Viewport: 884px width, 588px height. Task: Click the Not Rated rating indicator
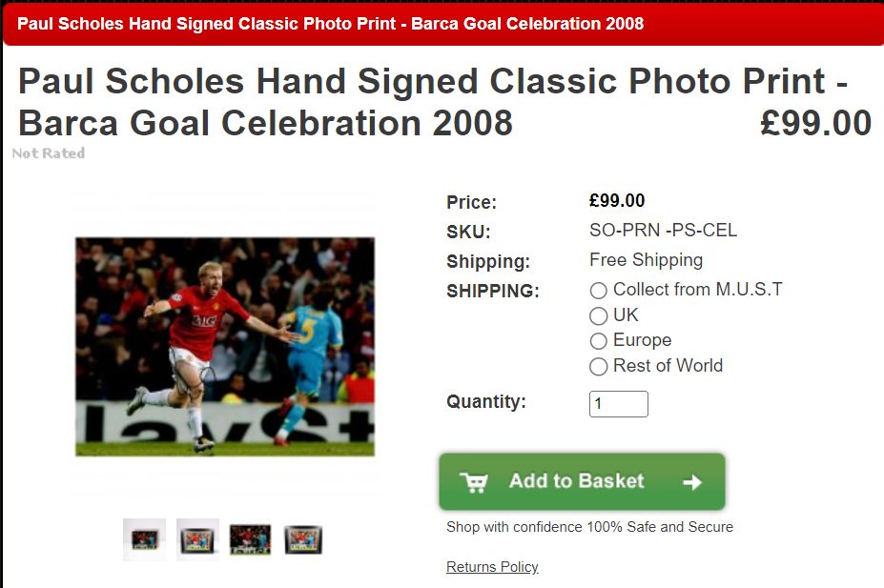tap(49, 153)
